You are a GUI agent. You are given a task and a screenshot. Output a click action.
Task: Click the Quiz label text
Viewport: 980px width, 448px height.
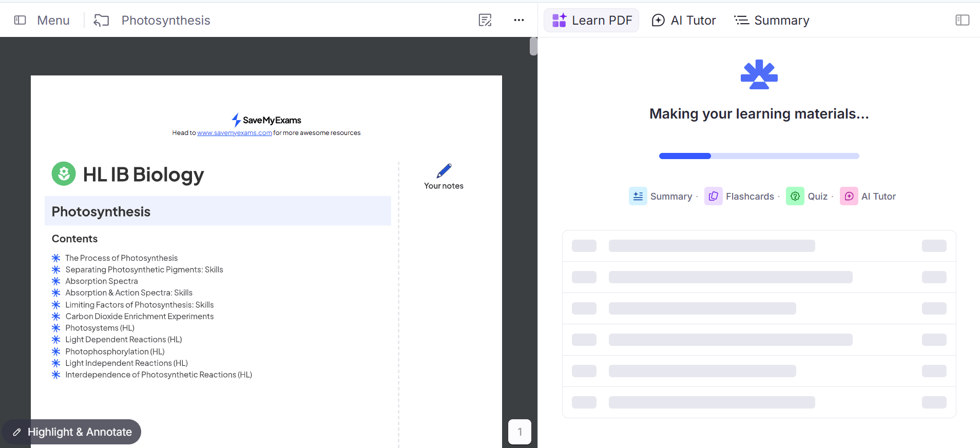(818, 196)
